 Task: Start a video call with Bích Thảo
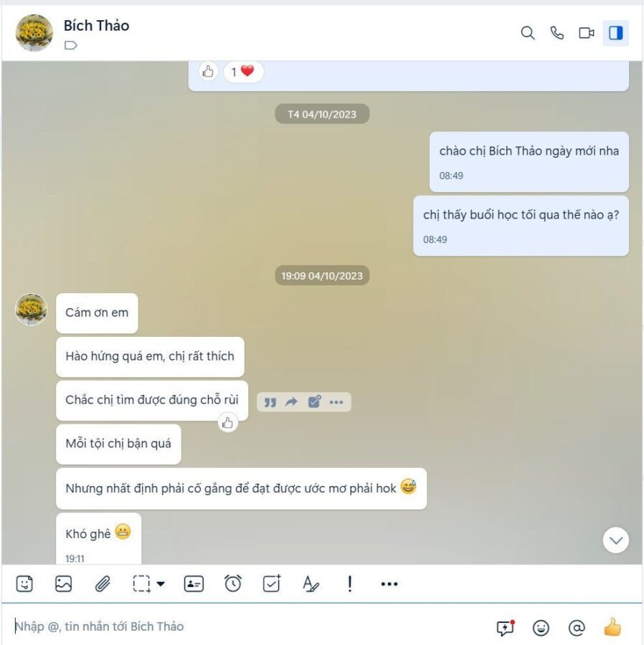(x=587, y=33)
